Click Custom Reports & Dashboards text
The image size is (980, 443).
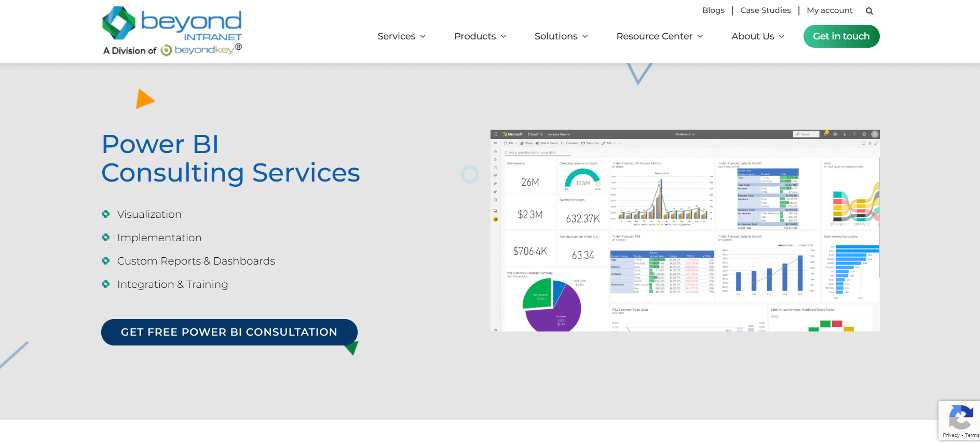coord(196,261)
